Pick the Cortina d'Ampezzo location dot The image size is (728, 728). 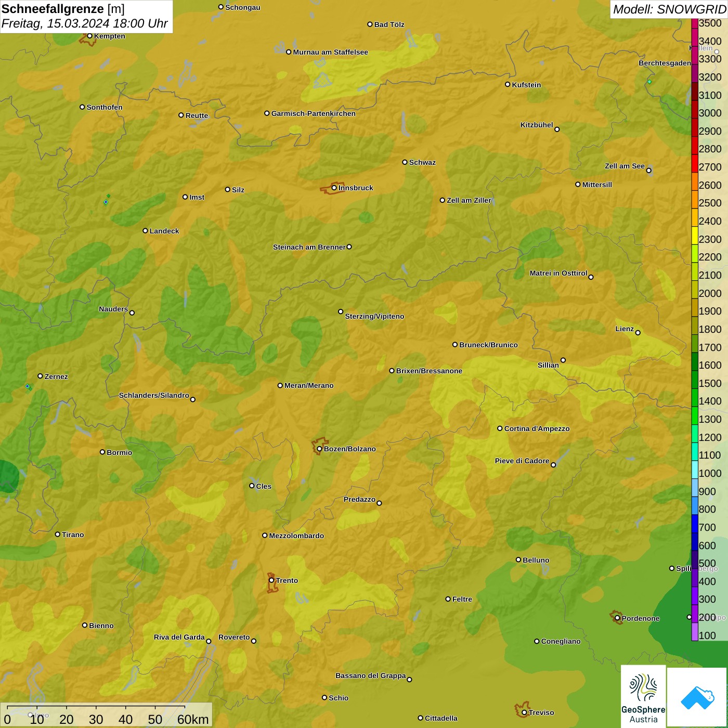click(x=500, y=428)
